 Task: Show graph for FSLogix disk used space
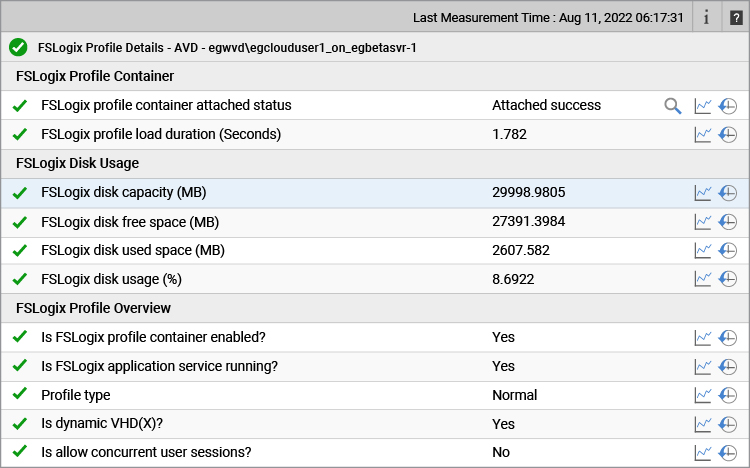click(703, 251)
